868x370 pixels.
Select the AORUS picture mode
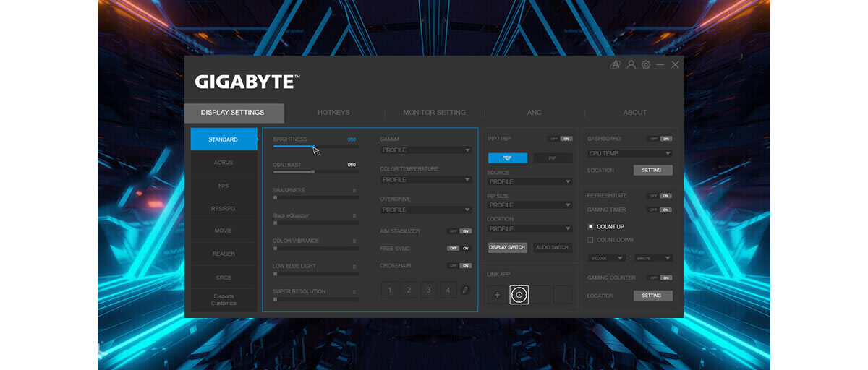click(x=224, y=163)
